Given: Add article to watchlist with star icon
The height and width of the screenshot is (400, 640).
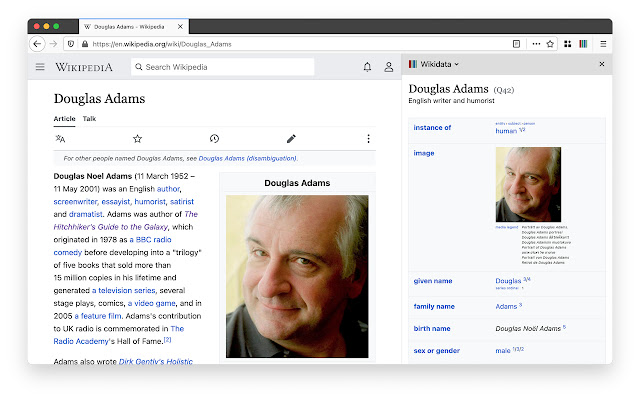Looking at the screenshot, I should click(x=138, y=139).
